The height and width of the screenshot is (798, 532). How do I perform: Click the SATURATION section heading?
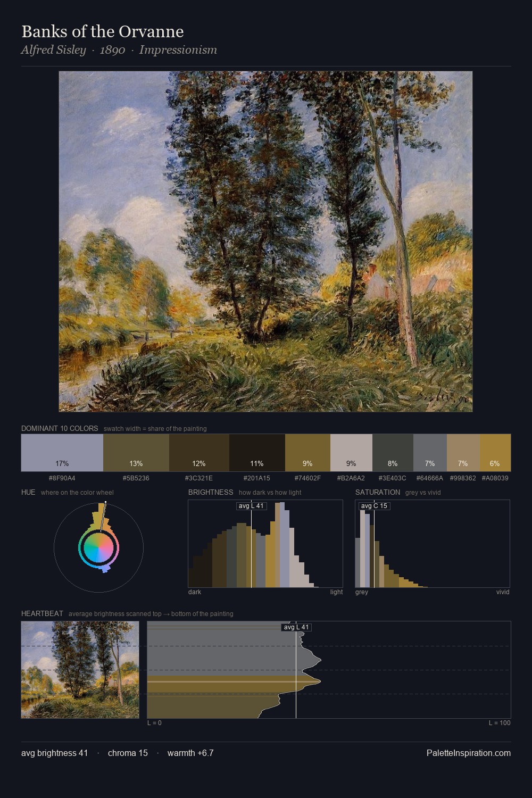click(x=378, y=492)
